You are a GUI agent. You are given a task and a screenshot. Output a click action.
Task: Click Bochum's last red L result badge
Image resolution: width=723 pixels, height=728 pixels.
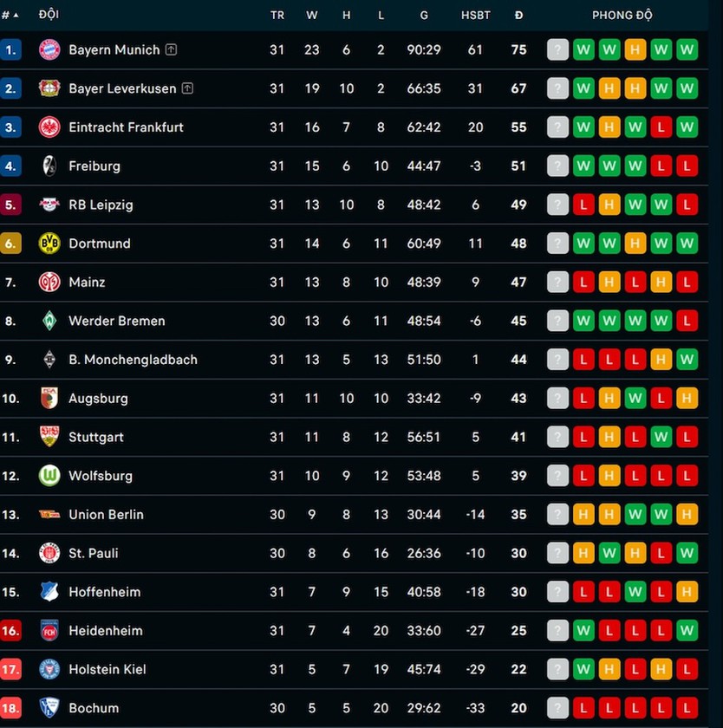click(x=687, y=707)
